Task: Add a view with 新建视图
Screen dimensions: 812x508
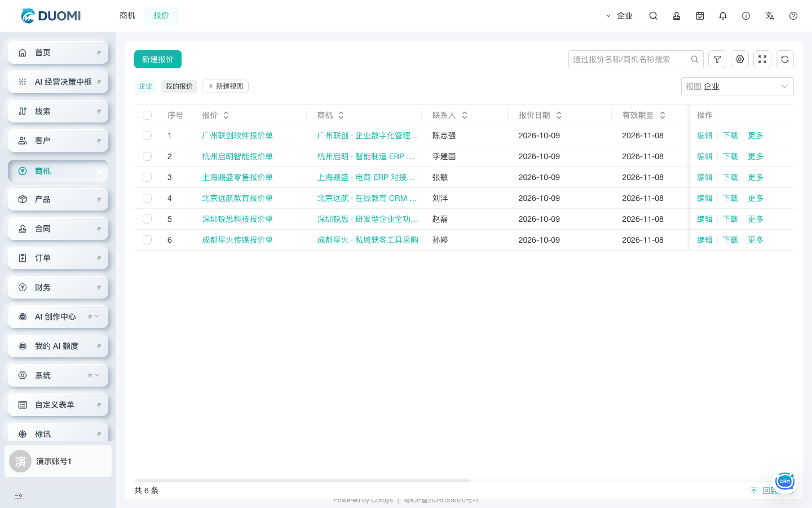Action: click(226, 86)
